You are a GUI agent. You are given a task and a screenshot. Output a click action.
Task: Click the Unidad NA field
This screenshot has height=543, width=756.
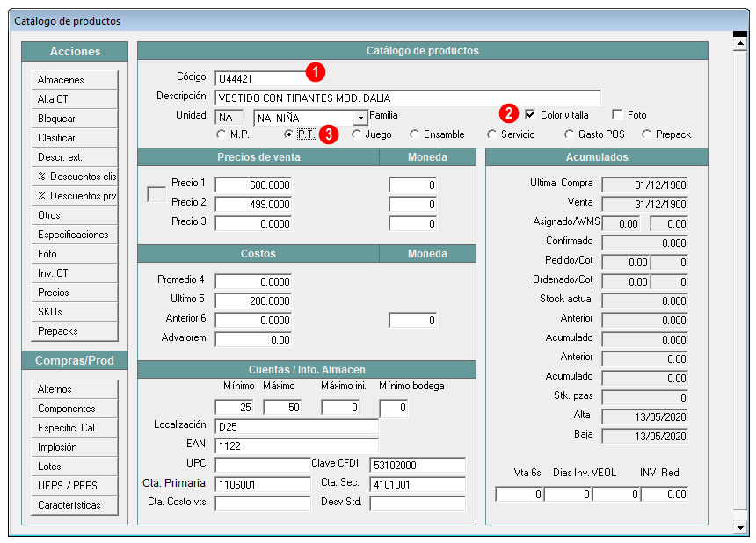[229, 118]
